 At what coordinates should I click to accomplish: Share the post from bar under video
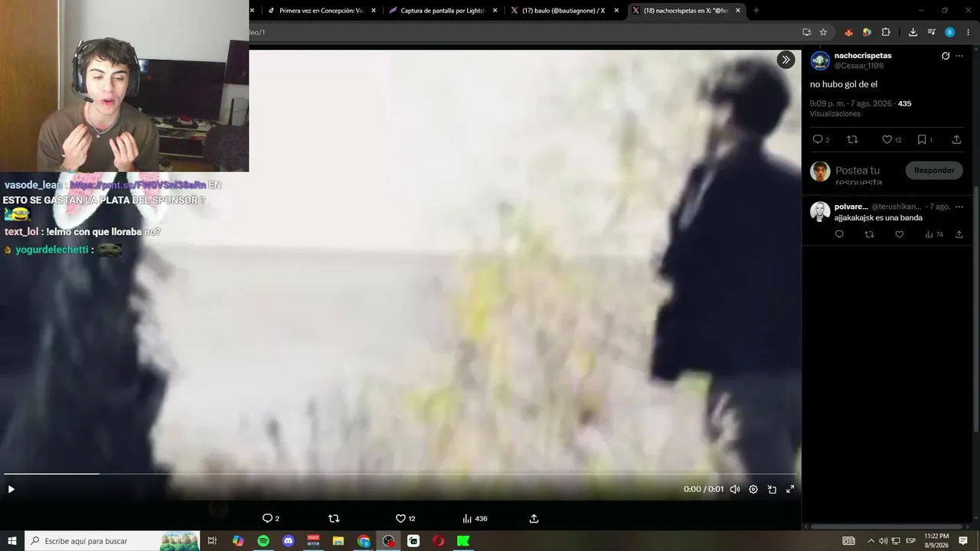click(x=534, y=518)
